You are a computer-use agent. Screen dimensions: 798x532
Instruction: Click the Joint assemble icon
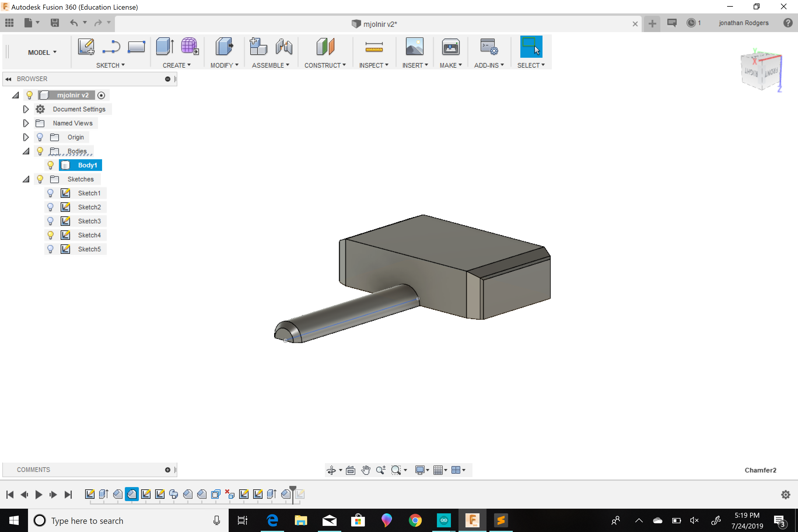(284, 46)
